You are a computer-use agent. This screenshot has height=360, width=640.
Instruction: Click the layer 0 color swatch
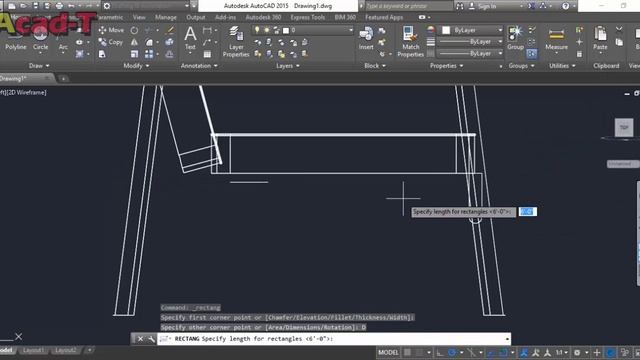coord(286,30)
